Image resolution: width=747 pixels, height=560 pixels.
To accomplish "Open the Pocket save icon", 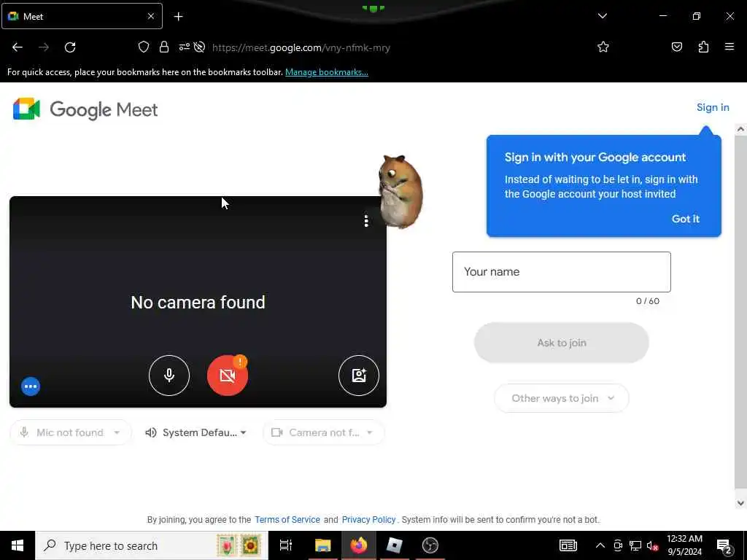I will click(x=677, y=47).
